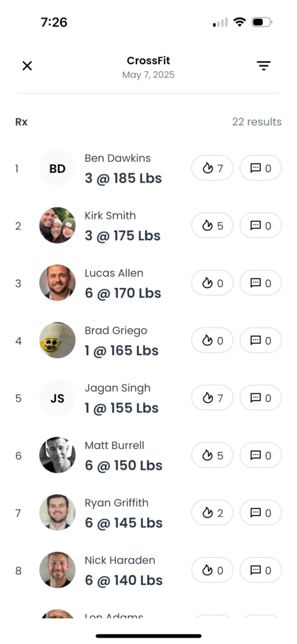Give fire reaction to Lucas Allen's score
The width and height of the screenshot is (297, 644).
(x=213, y=283)
